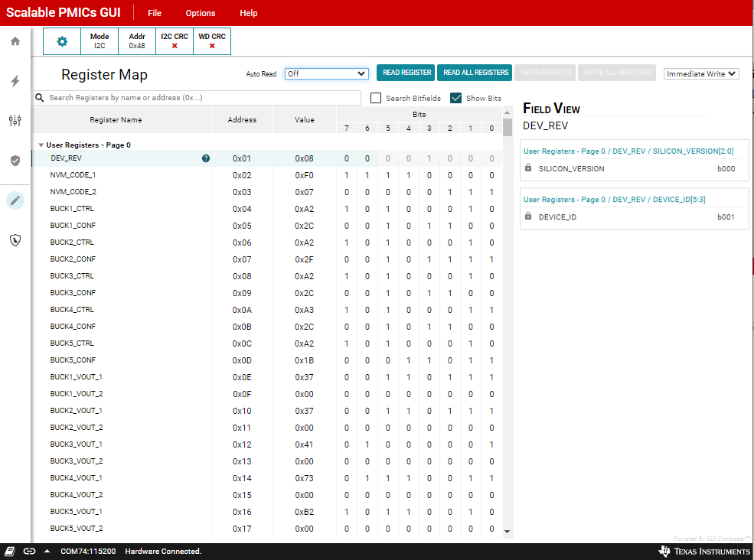This screenshot has height=560, width=754.
Task: Toggle bit 7 of the NVM_CODE_1 register
Action: pos(346,175)
